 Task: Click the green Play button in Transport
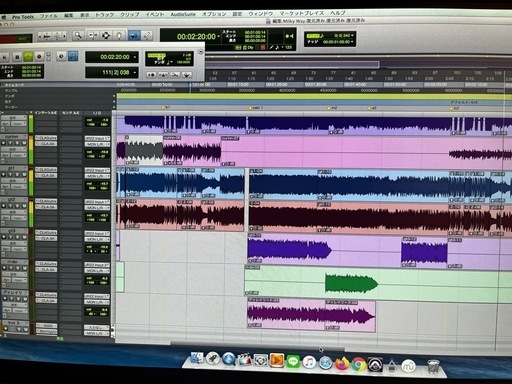coord(28,57)
